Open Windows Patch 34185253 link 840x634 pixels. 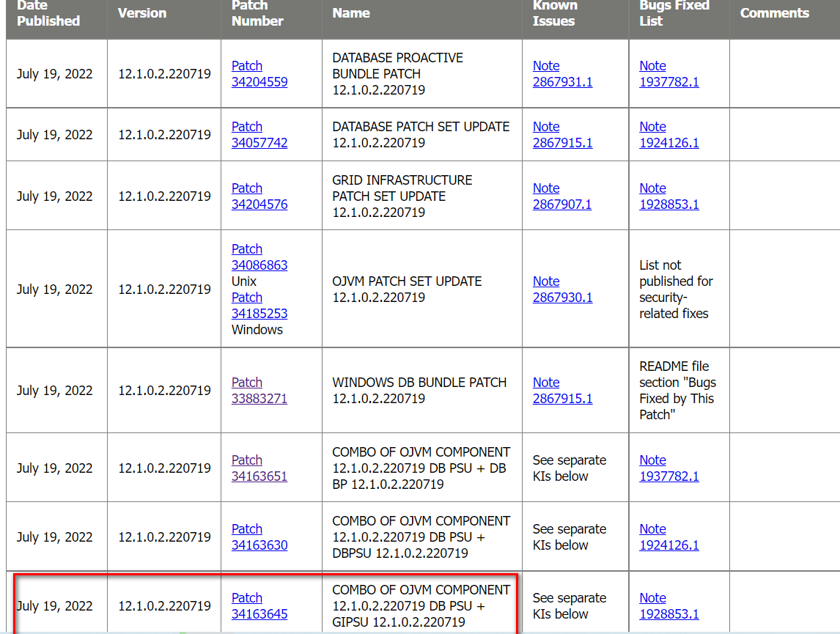click(x=259, y=305)
